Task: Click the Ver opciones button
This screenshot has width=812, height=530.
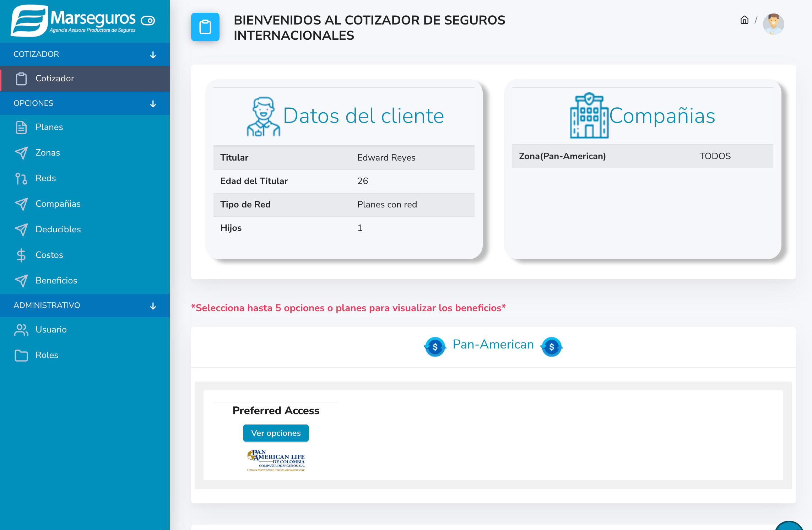Action: [x=276, y=433]
